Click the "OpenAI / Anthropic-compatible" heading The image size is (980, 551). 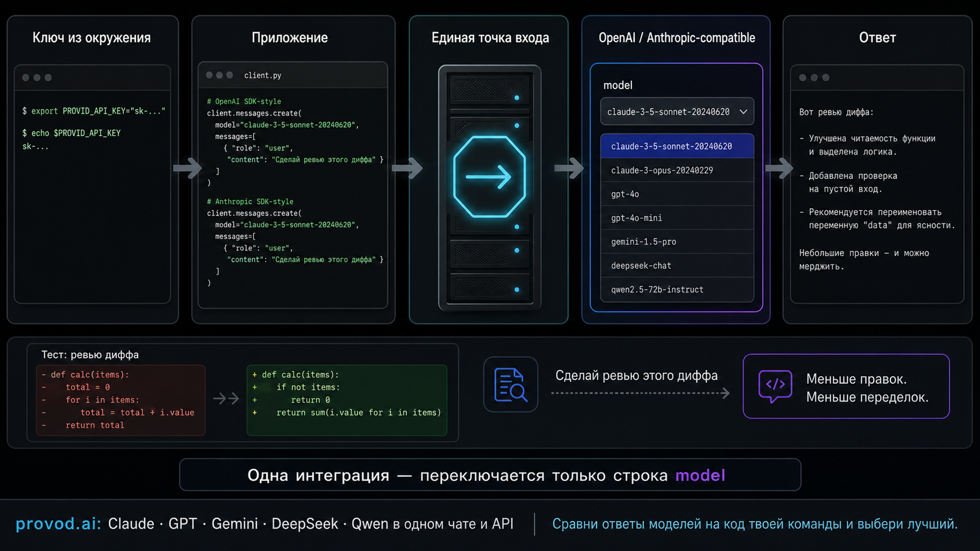[x=677, y=37]
